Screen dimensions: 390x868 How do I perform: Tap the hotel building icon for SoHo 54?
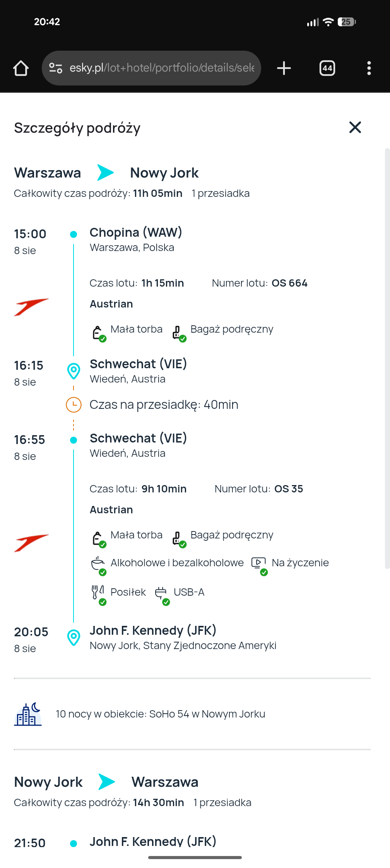pos(28,714)
